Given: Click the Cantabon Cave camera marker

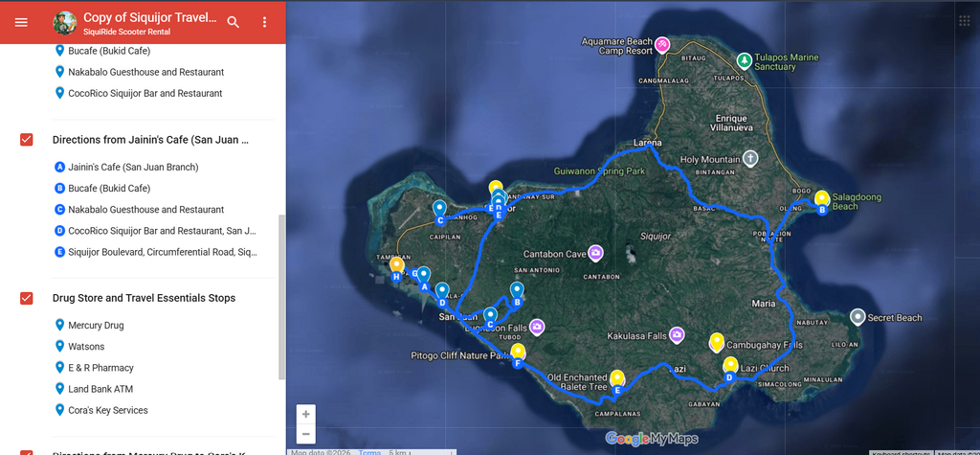Looking at the screenshot, I should [595, 253].
